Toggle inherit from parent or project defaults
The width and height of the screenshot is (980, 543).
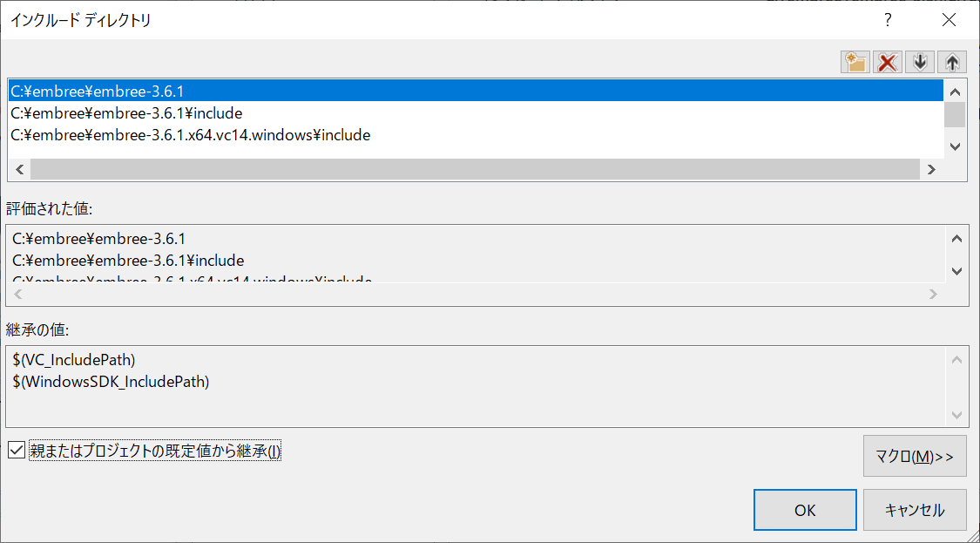click(17, 450)
